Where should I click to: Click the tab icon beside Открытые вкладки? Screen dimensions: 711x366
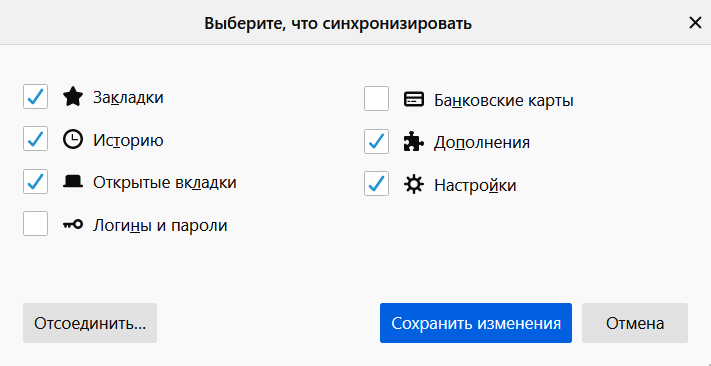(73, 182)
